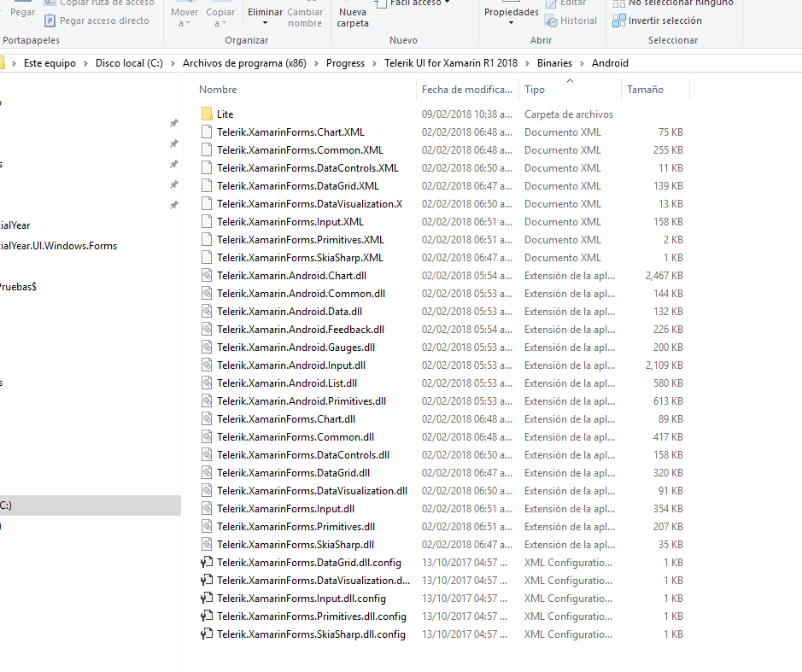Click icon of Telerik.Xamarin.Android.Feedback.dll
Screen dimensions: 802x672
tap(207, 330)
